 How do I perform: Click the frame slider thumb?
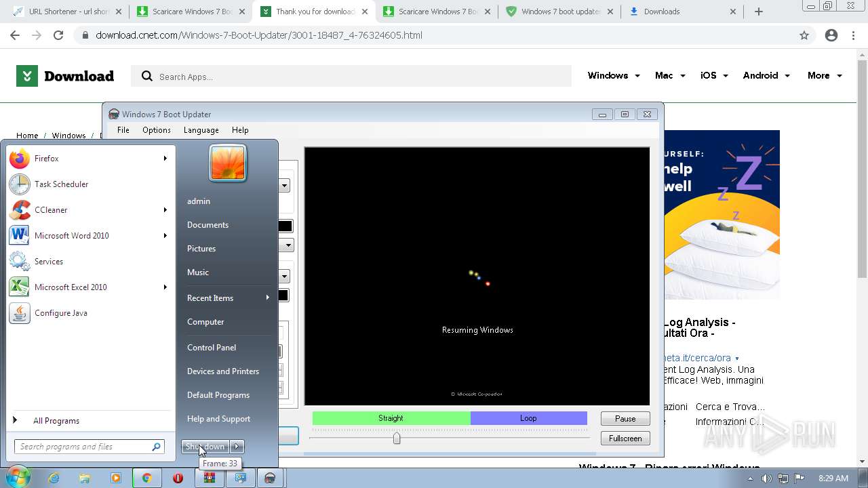397,439
